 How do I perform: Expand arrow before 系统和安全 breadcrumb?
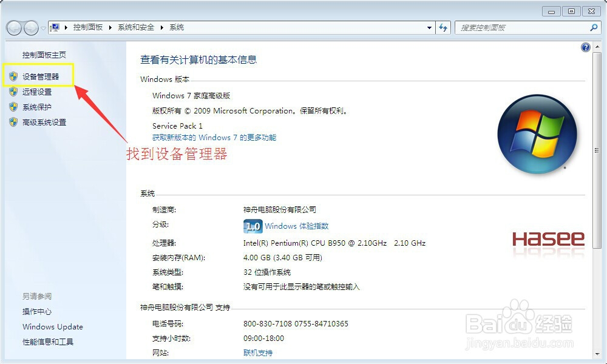[110, 27]
